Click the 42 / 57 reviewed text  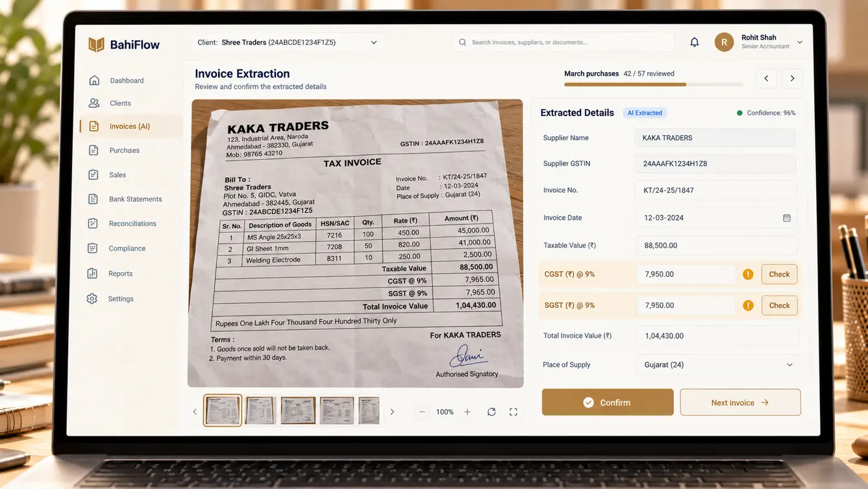[649, 74]
